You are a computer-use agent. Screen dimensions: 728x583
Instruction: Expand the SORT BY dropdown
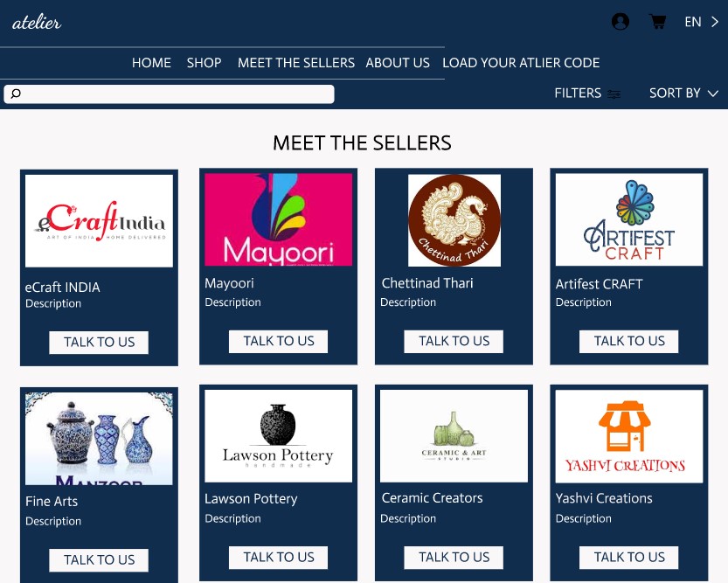pyautogui.click(x=683, y=94)
